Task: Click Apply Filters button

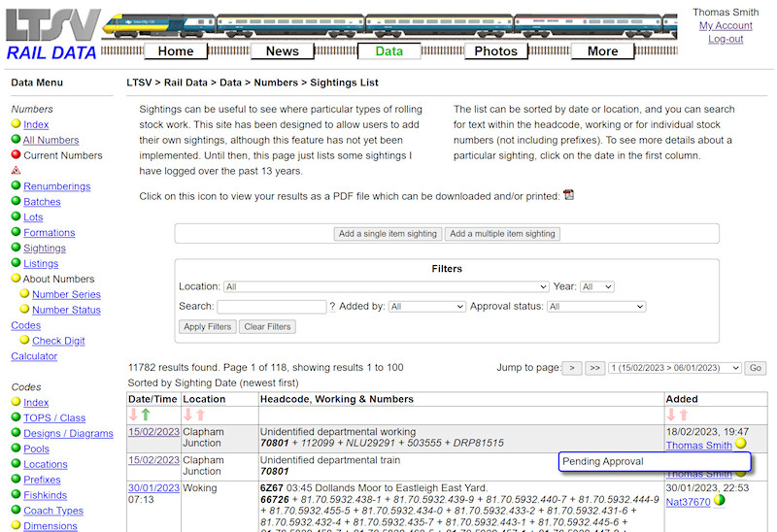Action: [x=208, y=327]
